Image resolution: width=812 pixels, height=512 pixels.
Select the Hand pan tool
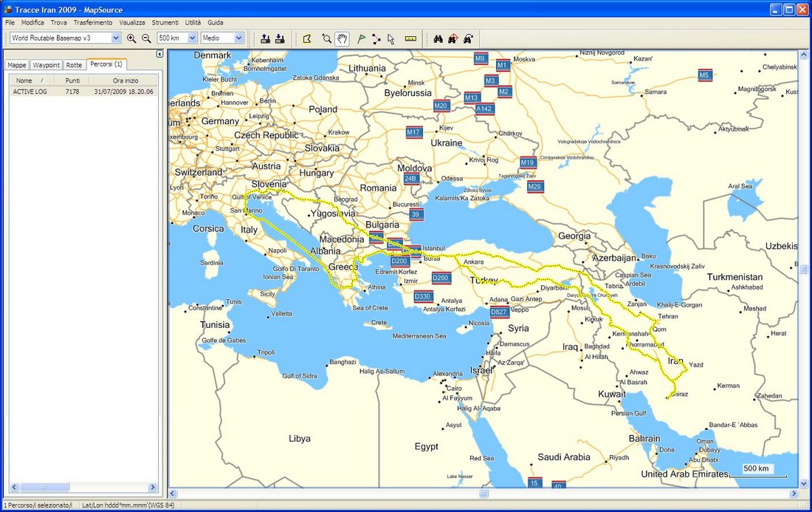point(342,38)
